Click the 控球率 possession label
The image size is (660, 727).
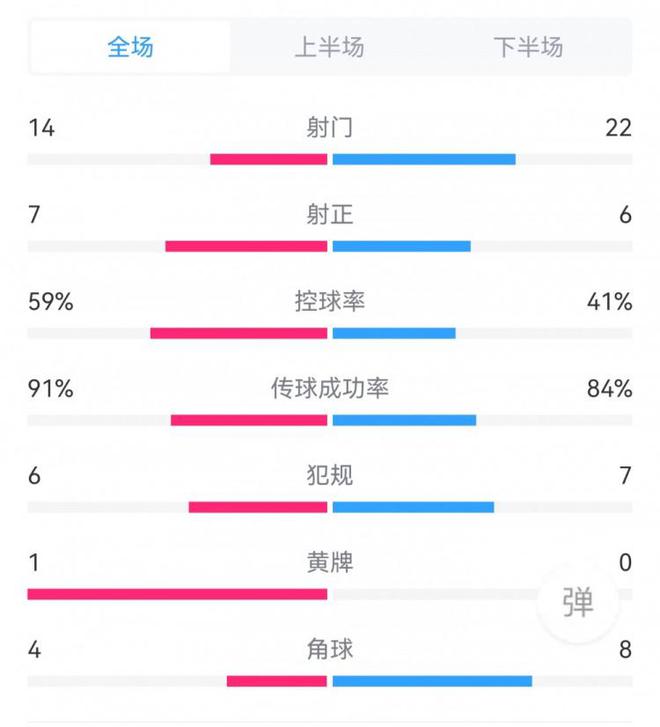[x=330, y=302]
